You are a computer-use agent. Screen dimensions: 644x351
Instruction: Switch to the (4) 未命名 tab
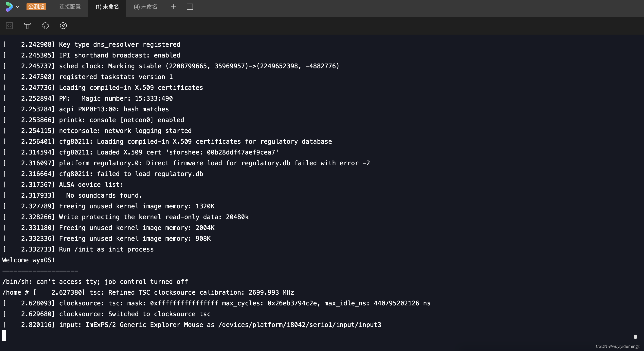146,7
